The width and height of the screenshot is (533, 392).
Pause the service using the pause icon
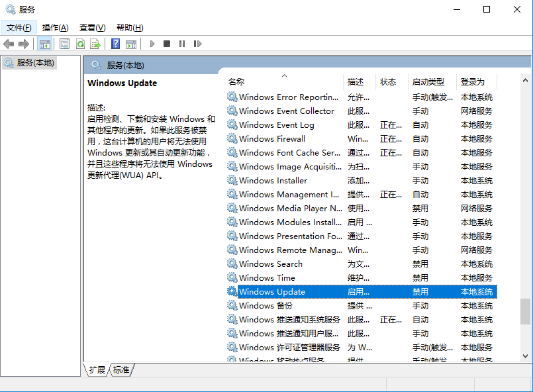click(181, 44)
